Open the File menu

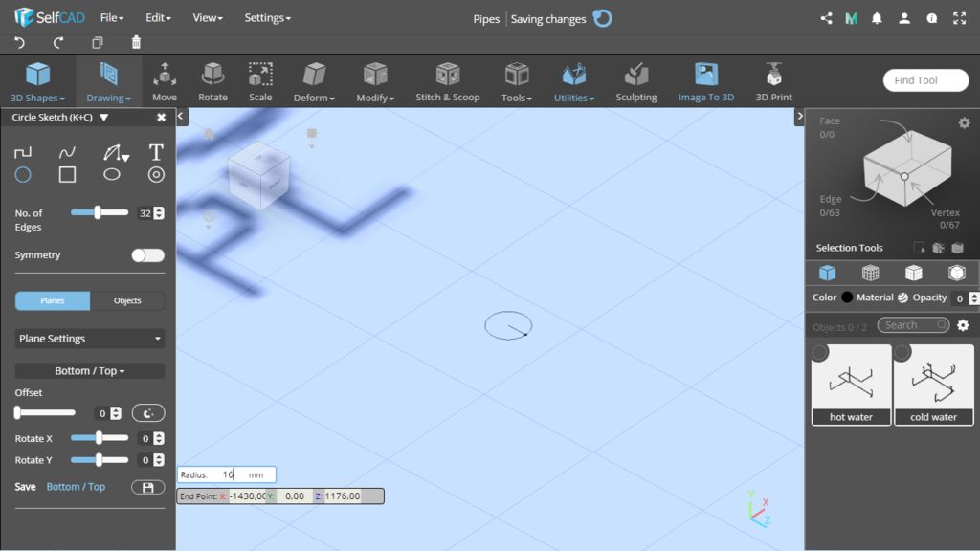click(112, 18)
